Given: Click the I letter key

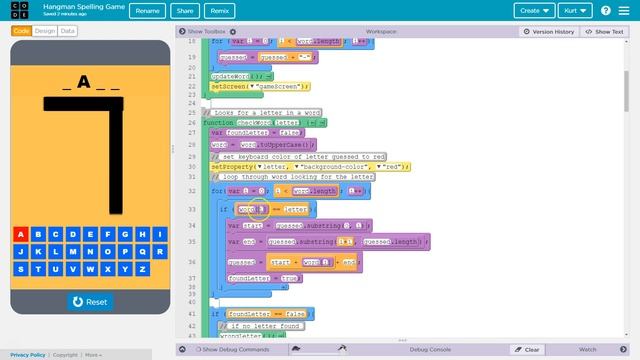Looking at the screenshot, I should (160, 234).
